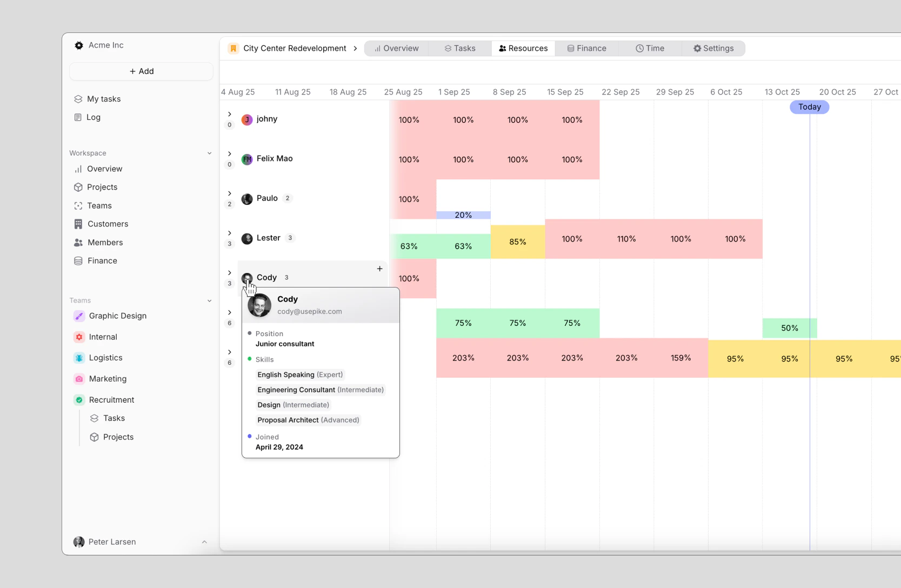Expand Lester's resource row
901x588 pixels.
(230, 233)
